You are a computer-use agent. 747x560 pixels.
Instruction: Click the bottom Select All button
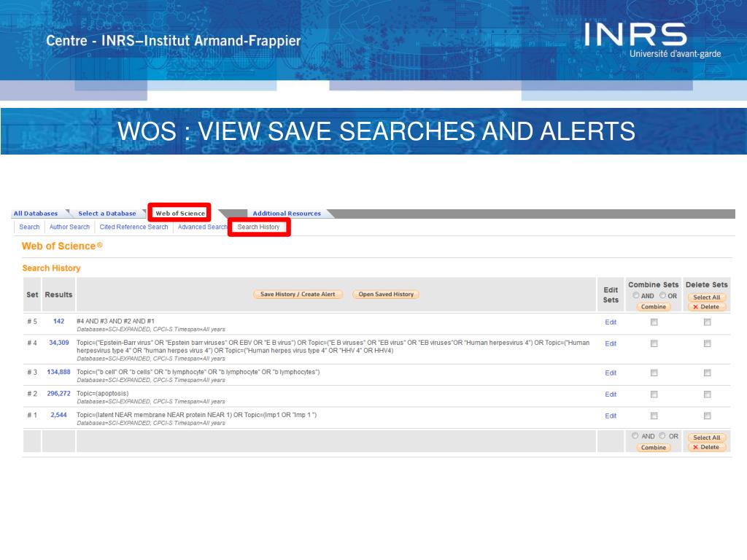pos(707,437)
